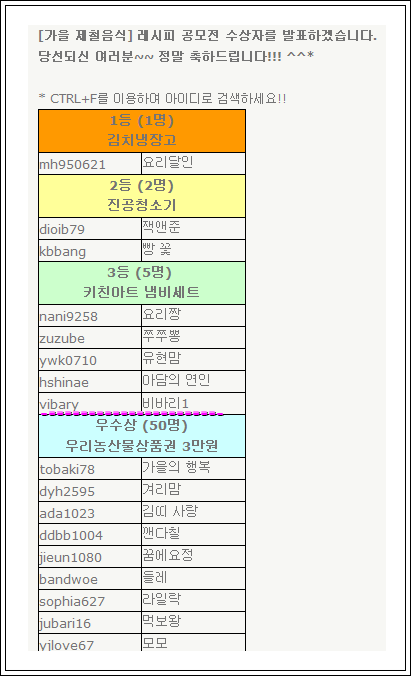Select the nickname cell 아담의 연인
Image resolution: width=411 pixels, height=676 pixels.
pos(193,382)
